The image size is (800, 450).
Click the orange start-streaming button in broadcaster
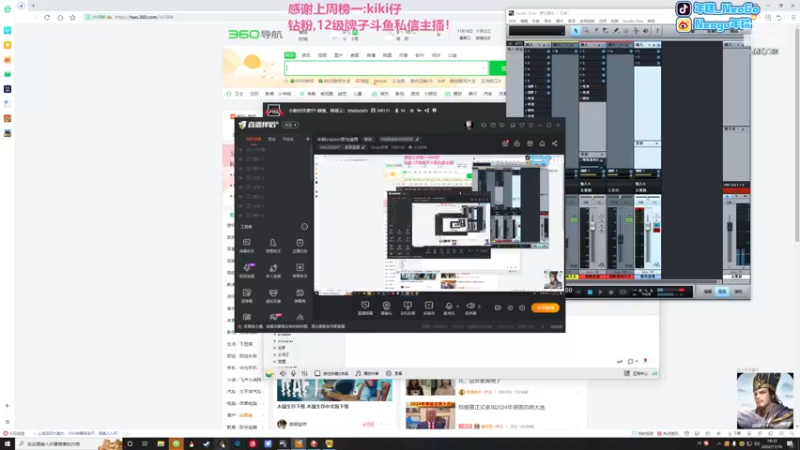coord(545,308)
